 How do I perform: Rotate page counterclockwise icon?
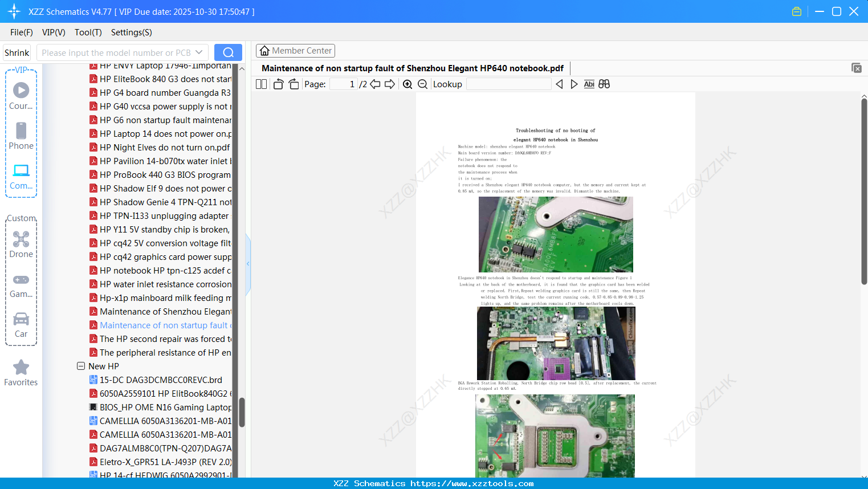278,84
